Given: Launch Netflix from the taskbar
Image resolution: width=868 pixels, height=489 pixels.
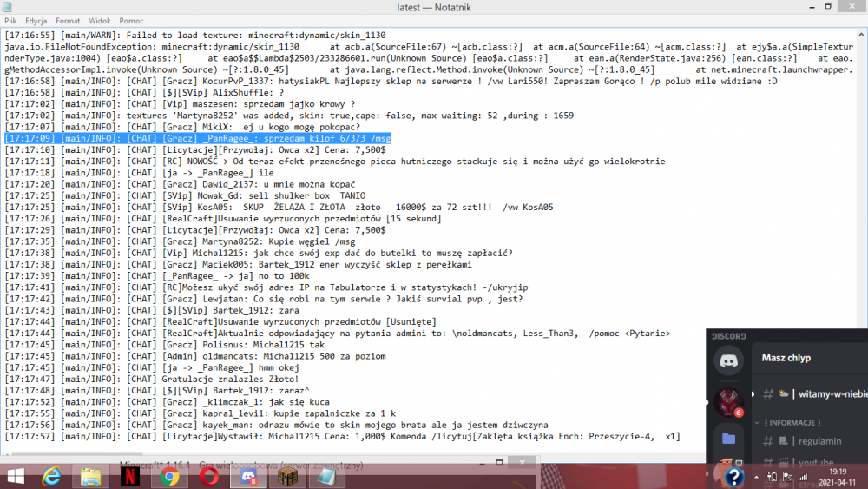Looking at the screenshot, I should (x=128, y=475).
